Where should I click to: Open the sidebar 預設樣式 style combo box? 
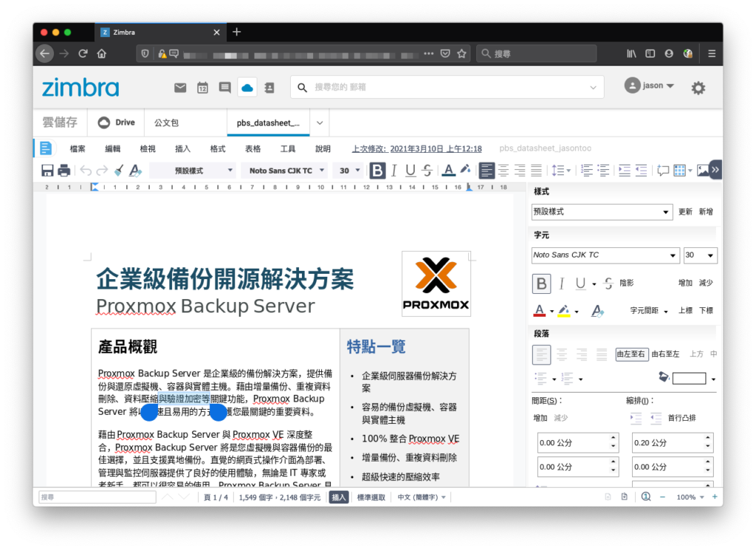602,212
